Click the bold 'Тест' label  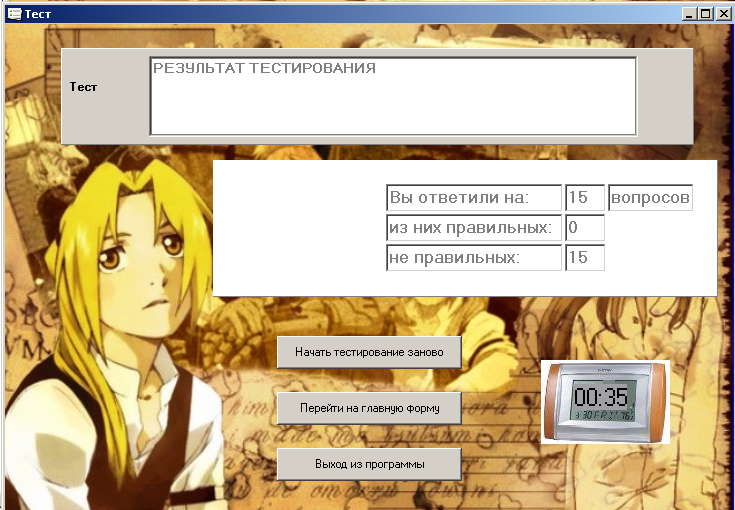coord(83,87)
